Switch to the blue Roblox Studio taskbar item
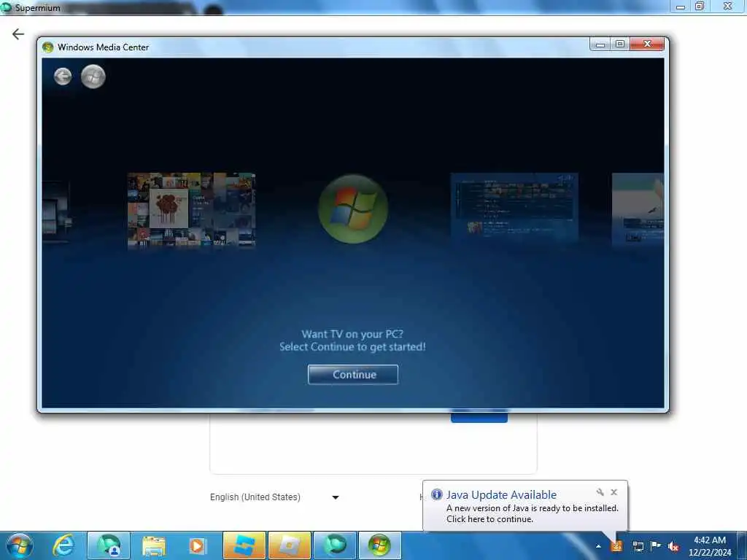This screenshot has width=747, height=560. 244,545
